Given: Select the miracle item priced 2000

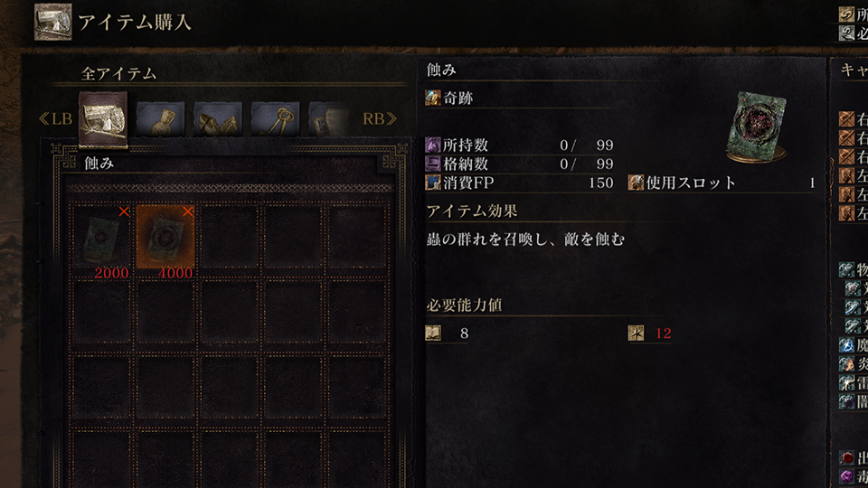Looking at the screenshot, I should [102, 238].
